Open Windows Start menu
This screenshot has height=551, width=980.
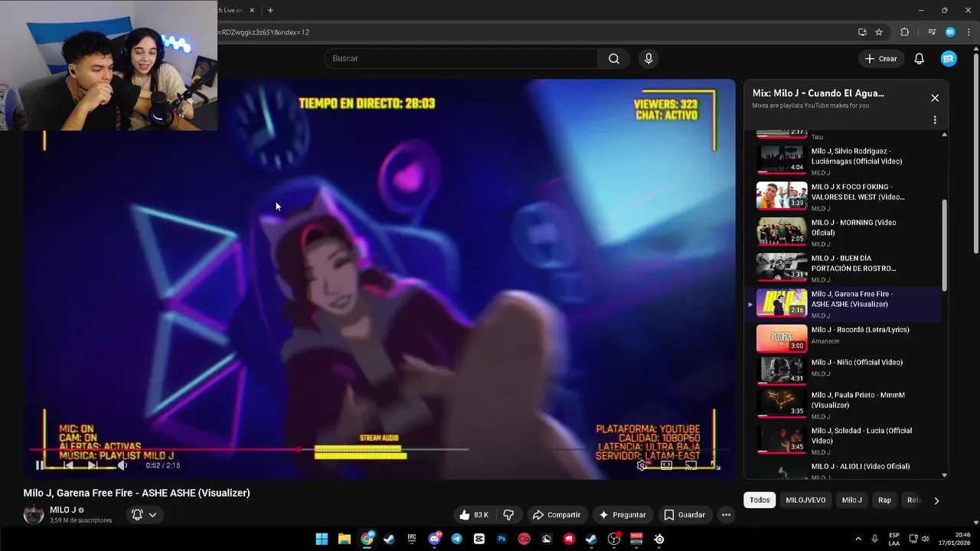coord(322,539)
